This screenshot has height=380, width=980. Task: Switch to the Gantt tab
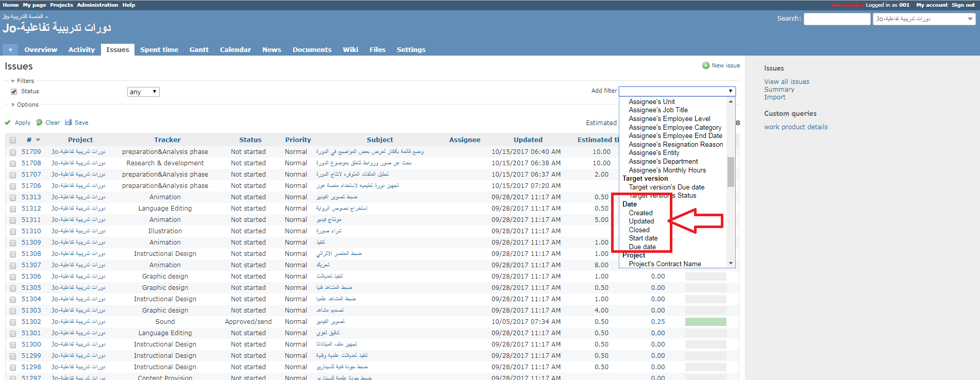click(199, 50)
